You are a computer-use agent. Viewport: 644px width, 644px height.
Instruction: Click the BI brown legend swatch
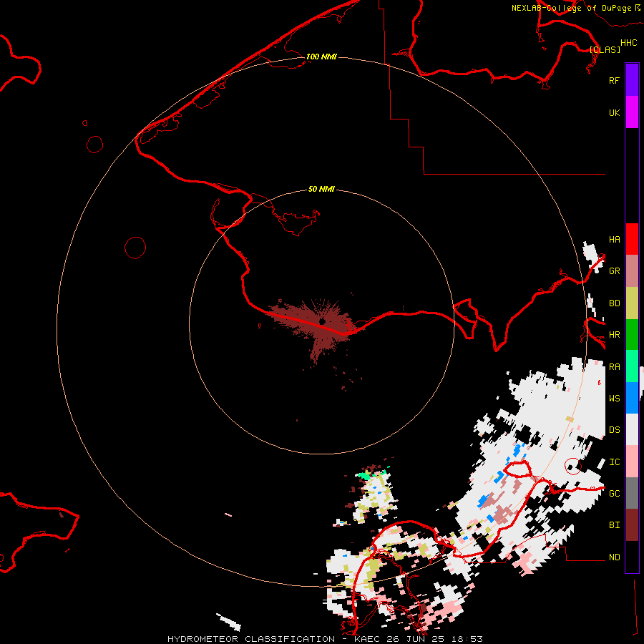pyautogui.click(x=632, y=525)
